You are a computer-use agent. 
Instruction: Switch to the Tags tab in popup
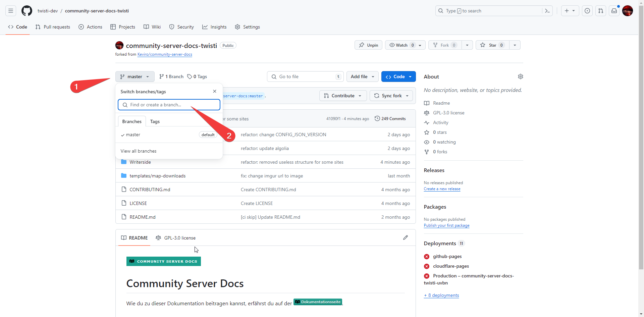click(155, 121)
